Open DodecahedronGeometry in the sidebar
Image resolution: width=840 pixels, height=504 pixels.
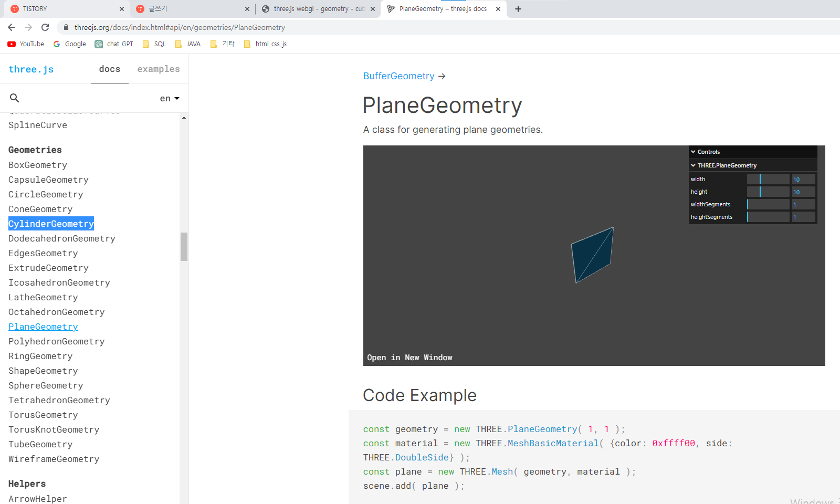pos(62,238)
